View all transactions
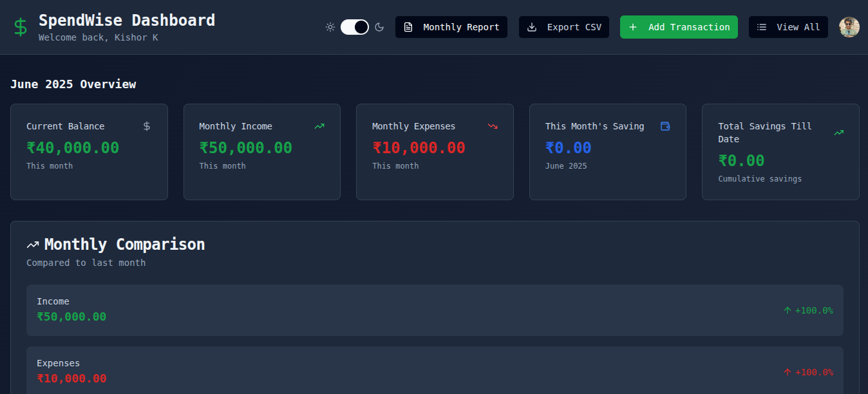 point(788,27)
